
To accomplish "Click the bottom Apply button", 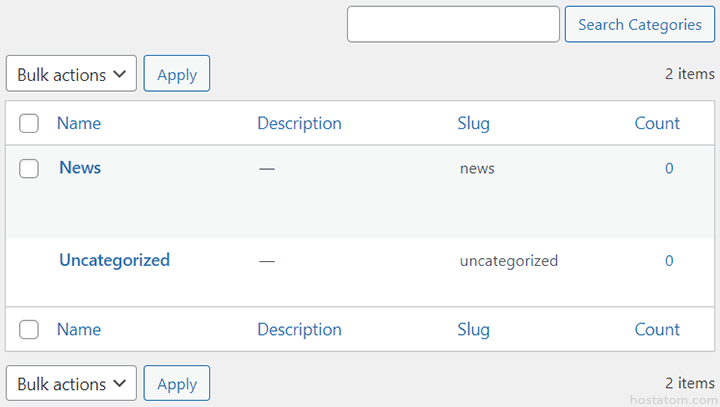I will [177, 384].
